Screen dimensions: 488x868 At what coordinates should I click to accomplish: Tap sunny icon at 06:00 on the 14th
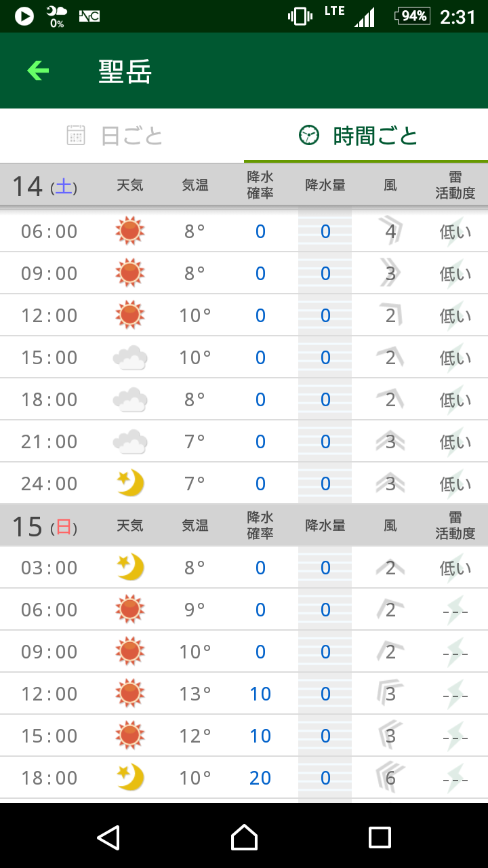[x=129, y=231]
